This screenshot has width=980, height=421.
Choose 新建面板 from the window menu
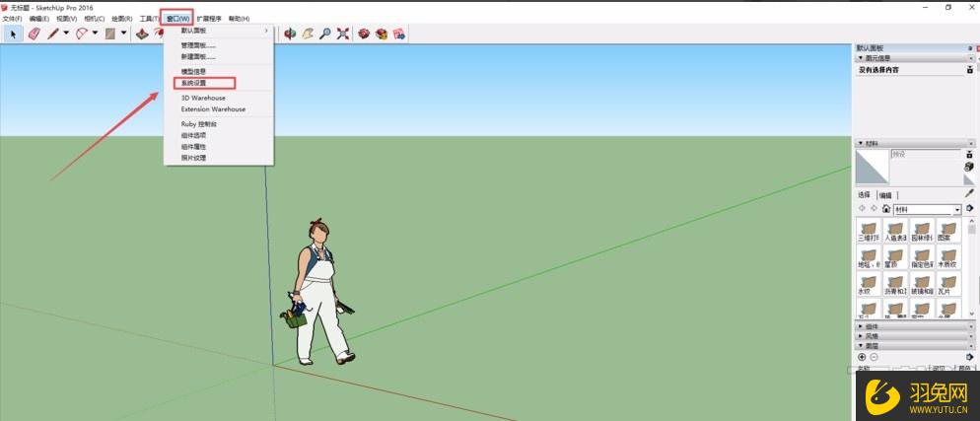[x=218, y=56]
